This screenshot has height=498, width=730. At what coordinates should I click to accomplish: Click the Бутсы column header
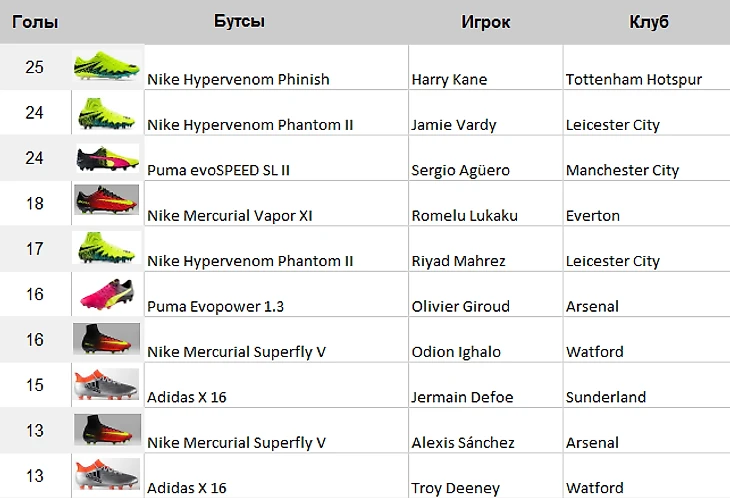[x=239, y=21]
